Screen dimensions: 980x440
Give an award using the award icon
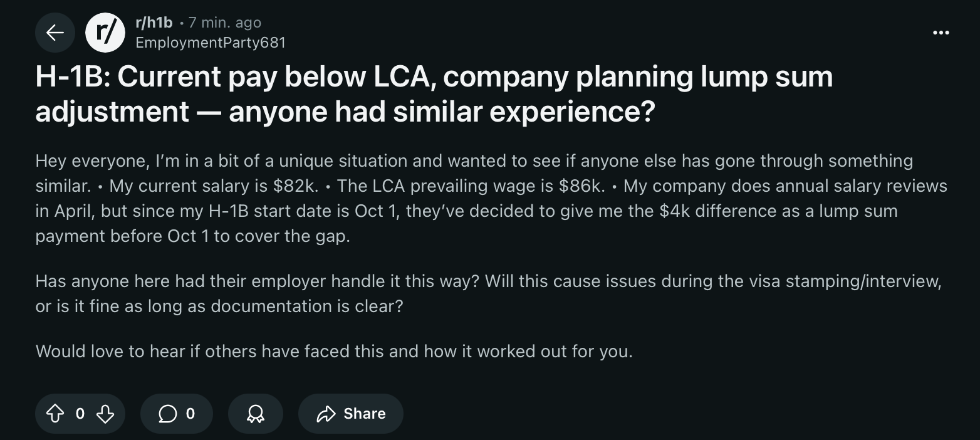point(256,414)
